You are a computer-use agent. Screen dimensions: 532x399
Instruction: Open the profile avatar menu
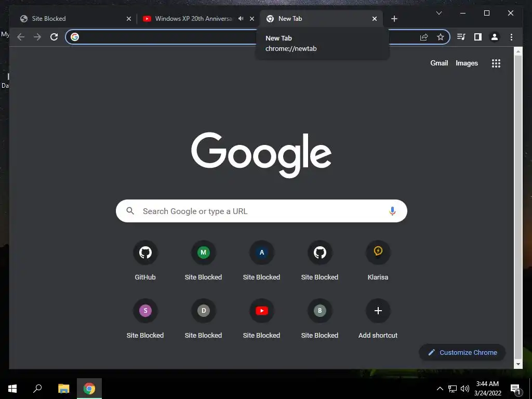coord(495,37)
